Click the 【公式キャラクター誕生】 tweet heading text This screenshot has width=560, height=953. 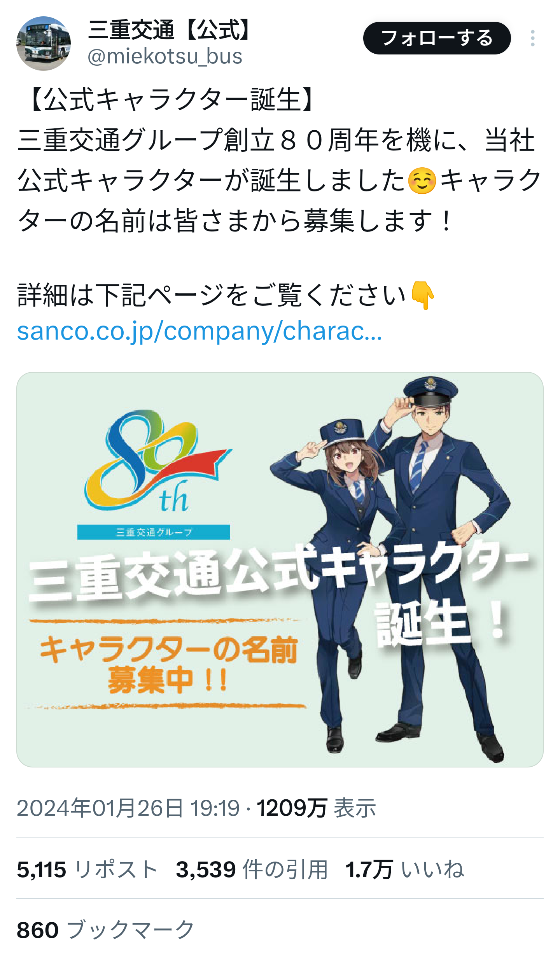pos(171,100)
